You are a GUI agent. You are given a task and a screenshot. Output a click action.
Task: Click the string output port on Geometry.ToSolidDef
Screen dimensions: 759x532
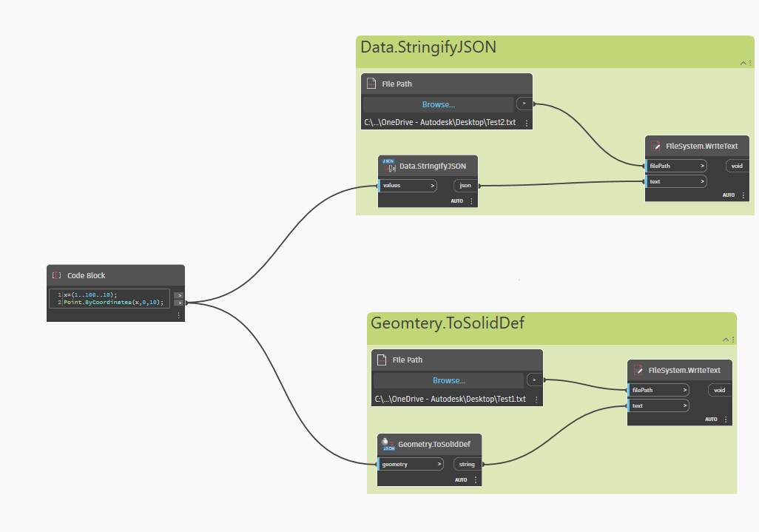click(468, 464)
